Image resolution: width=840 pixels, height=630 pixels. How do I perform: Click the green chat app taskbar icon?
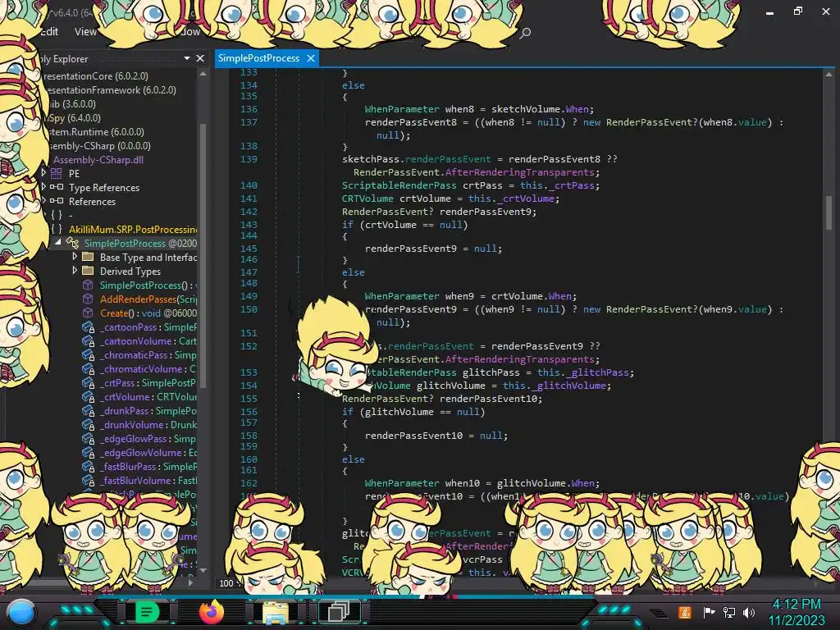148,612
